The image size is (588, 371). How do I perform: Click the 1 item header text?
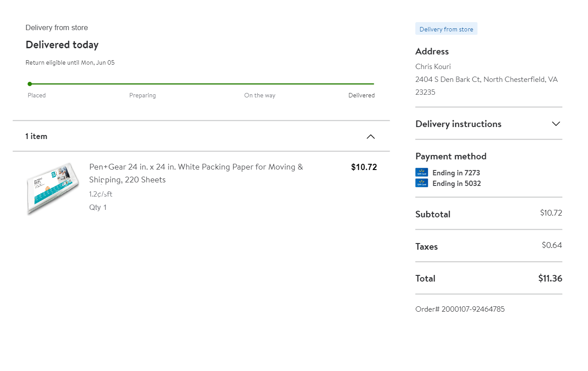point(36,136)
